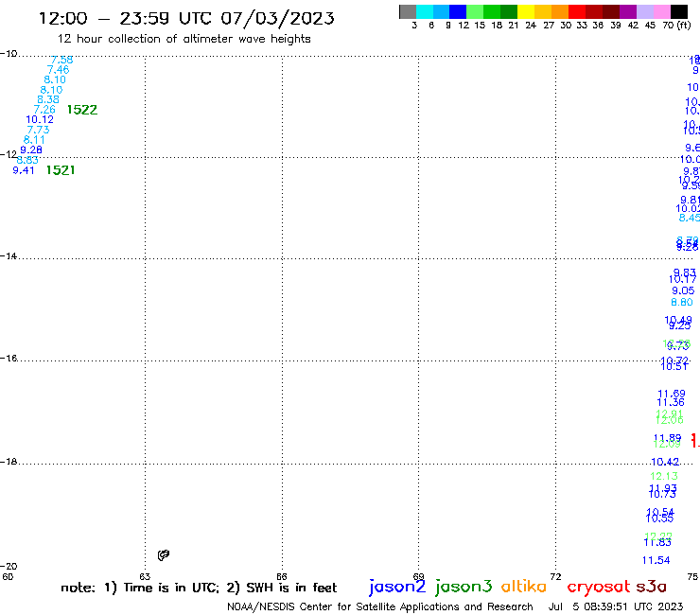Click the latitude axis label -14
Image resolution: width=700 pixels, height=615 pixels.
(x=9, y=255)
